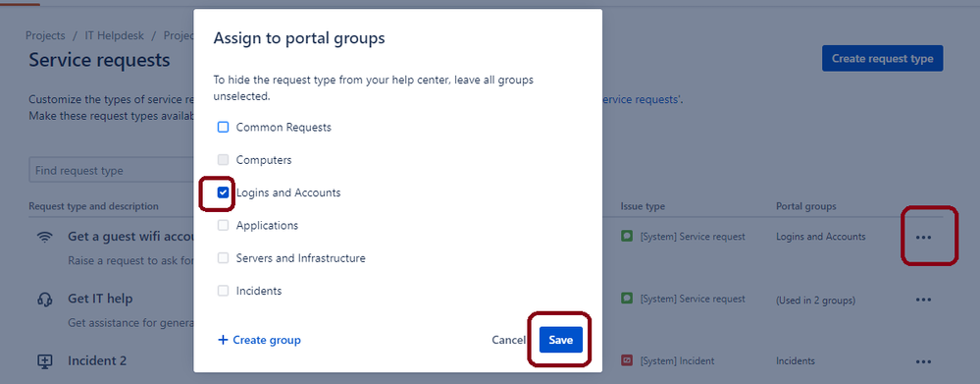Tick the Incidents checkbox in dialog
Image resolution: width=980 pixels, height=384 pixels.
point(223,291)
